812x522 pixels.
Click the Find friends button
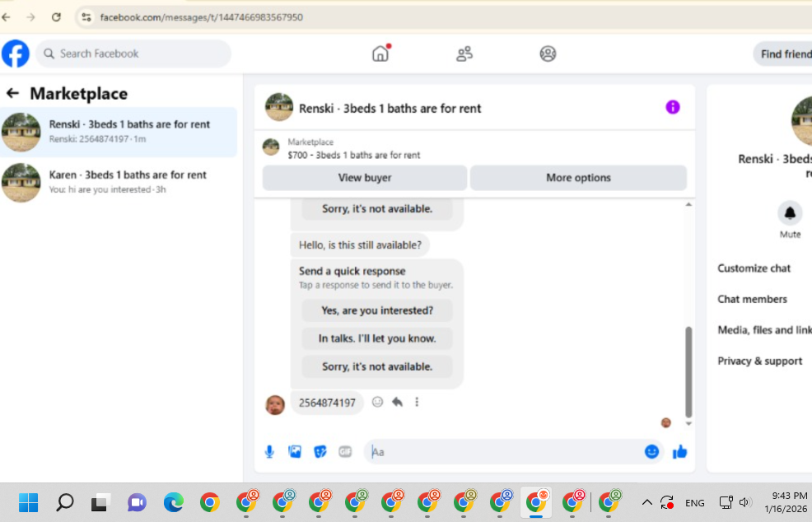(783, 54)
